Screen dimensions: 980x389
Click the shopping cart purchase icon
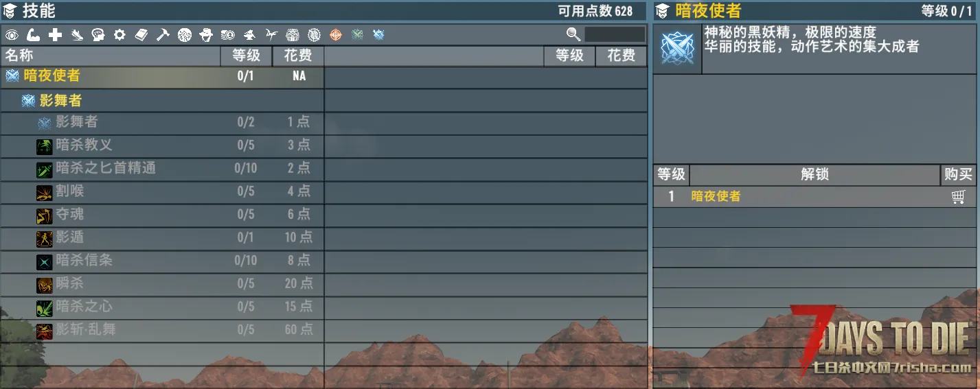tap(958, 197)
